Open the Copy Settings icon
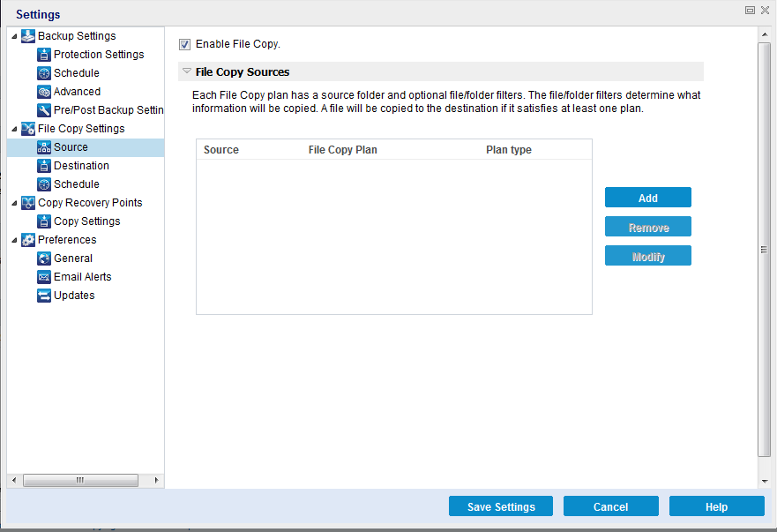The height and width of the screenshot is (532, 777). pyautogui.click(x=43, y=221)
